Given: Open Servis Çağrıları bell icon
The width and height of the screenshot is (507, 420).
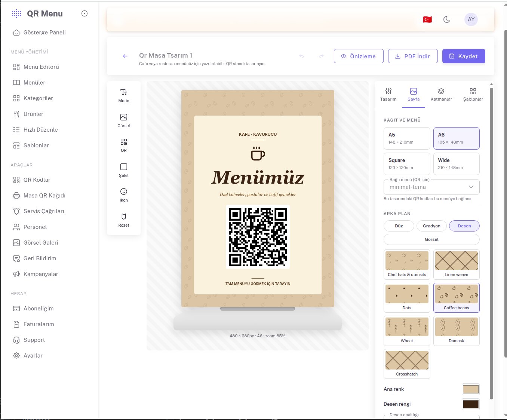Looking at the screenshot, I should 16,211.
